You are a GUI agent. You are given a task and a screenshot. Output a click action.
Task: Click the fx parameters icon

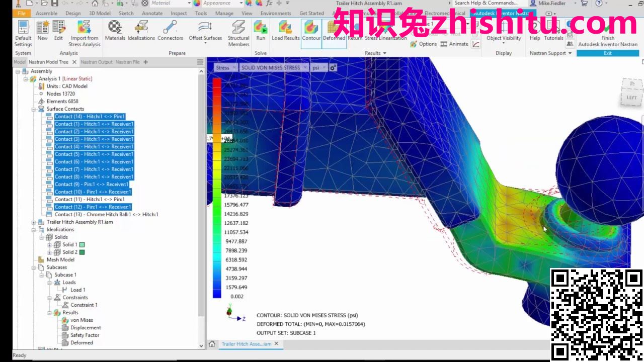pos(269,3)
